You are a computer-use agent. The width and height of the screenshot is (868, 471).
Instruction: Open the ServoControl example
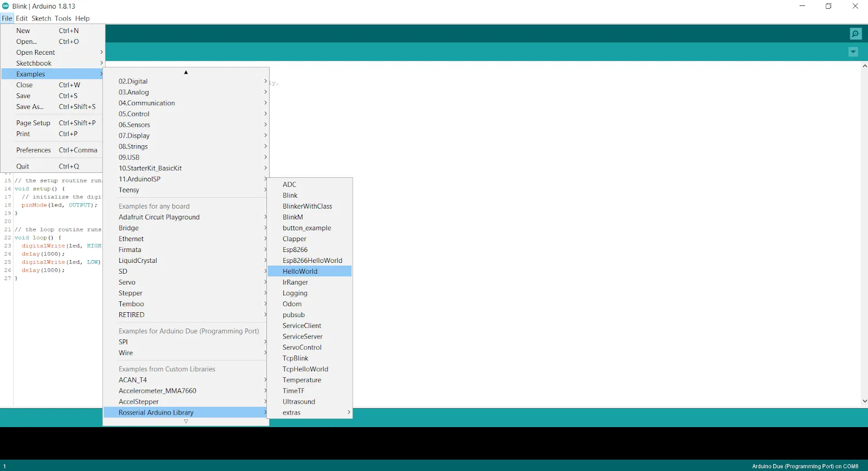coord(302,347)
